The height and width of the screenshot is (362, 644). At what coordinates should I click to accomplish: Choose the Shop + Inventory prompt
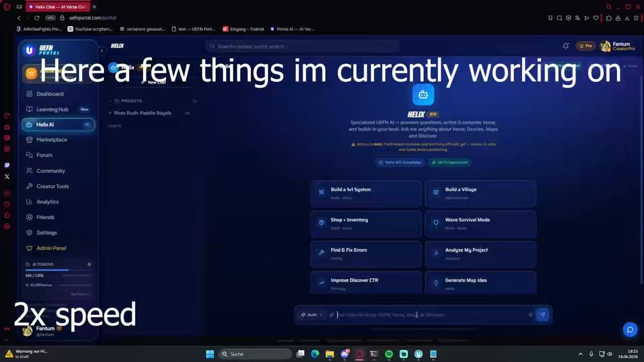[366, 224]
